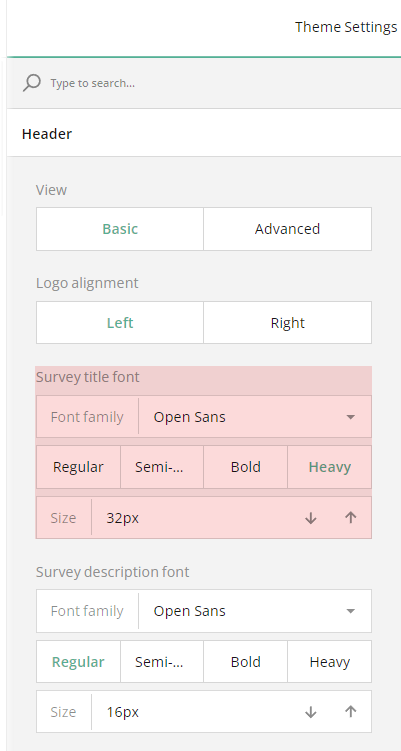Select Basic view option
401x751 pixels.
coord(120,229)
